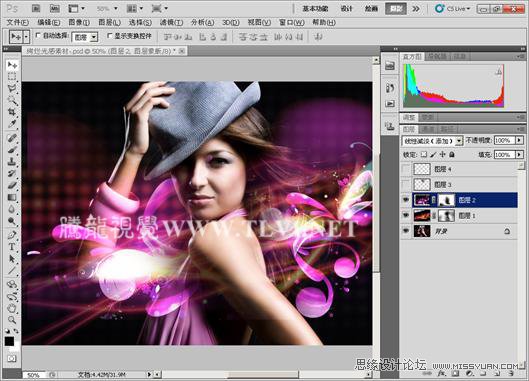Switch to 基本功能 workspace
529x381 pixels.
(315, 8)
